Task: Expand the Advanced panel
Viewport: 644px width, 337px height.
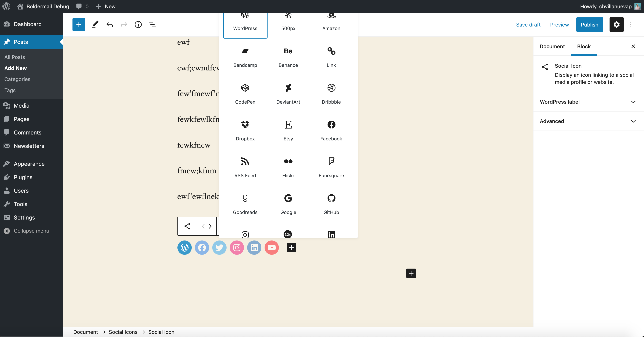Action: click(589, 121)
